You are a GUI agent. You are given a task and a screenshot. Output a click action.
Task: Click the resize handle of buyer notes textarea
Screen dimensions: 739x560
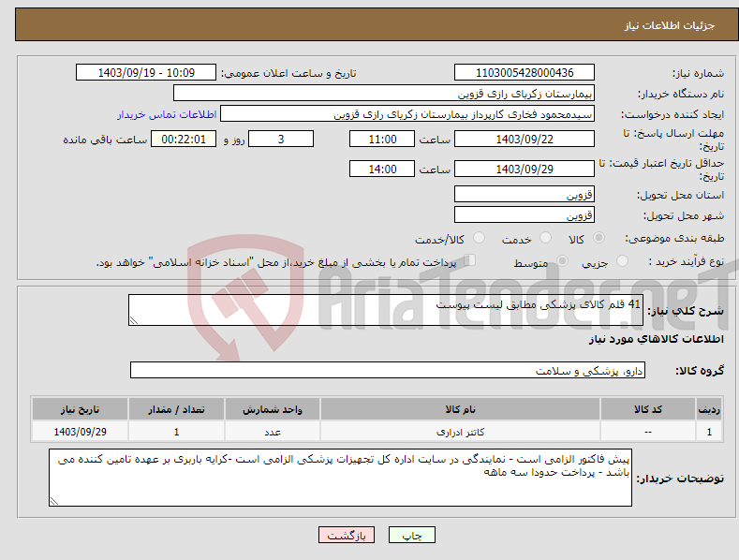tap(54, 501)
